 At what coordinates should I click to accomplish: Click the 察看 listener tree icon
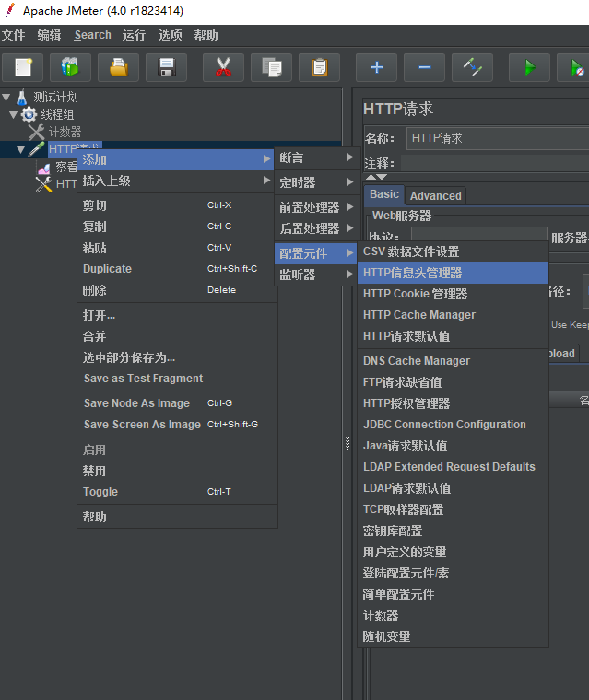(44, 168)
